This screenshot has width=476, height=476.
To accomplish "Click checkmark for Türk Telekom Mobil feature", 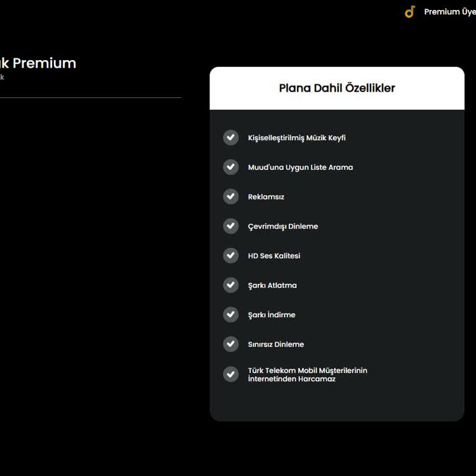I will 231,374.
